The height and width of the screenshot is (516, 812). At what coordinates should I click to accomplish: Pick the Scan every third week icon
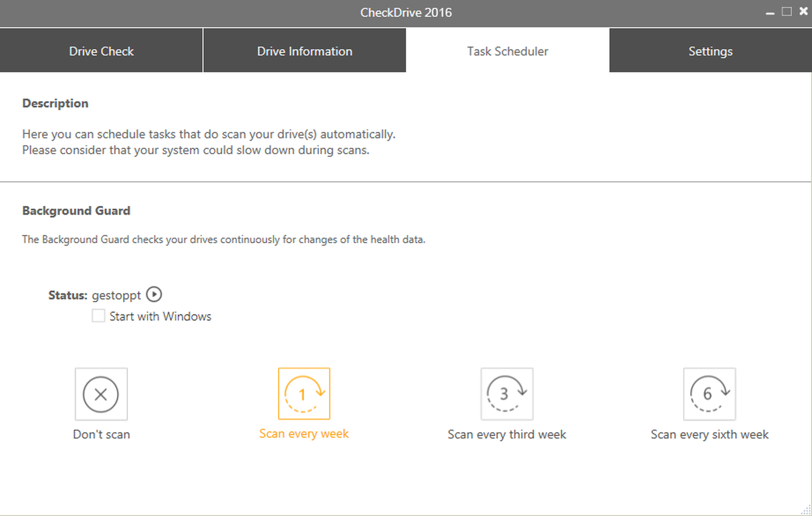click(507, 394)
